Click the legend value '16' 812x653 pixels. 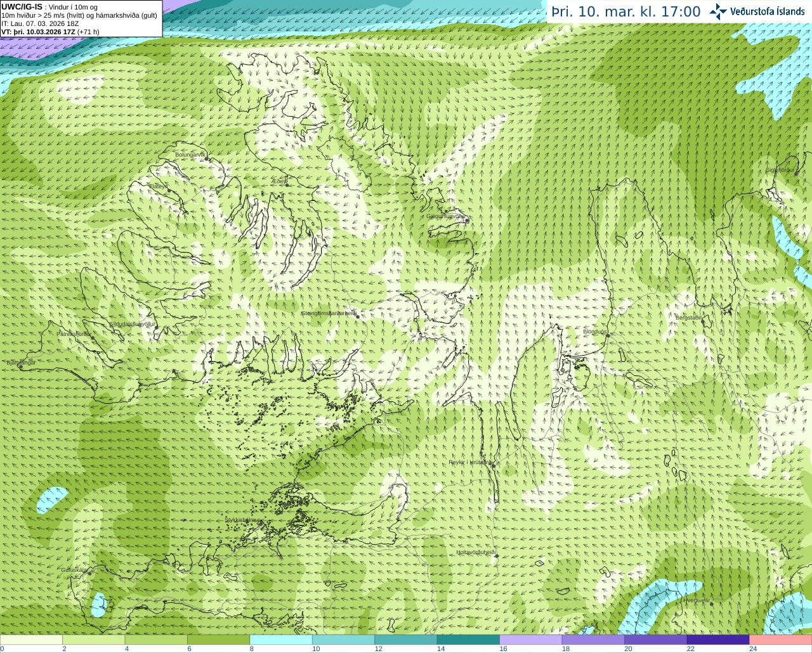pos(503,649)
